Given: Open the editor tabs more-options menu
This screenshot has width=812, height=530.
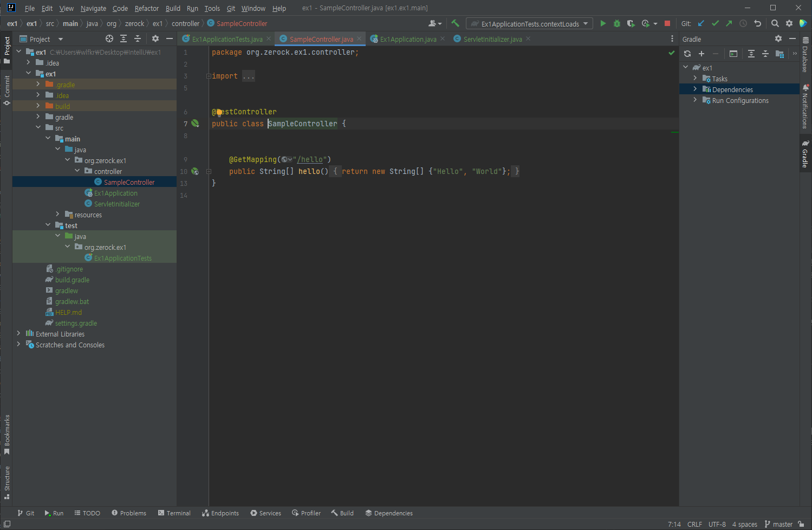Looking at the screenshot, I should coord(672,38).
